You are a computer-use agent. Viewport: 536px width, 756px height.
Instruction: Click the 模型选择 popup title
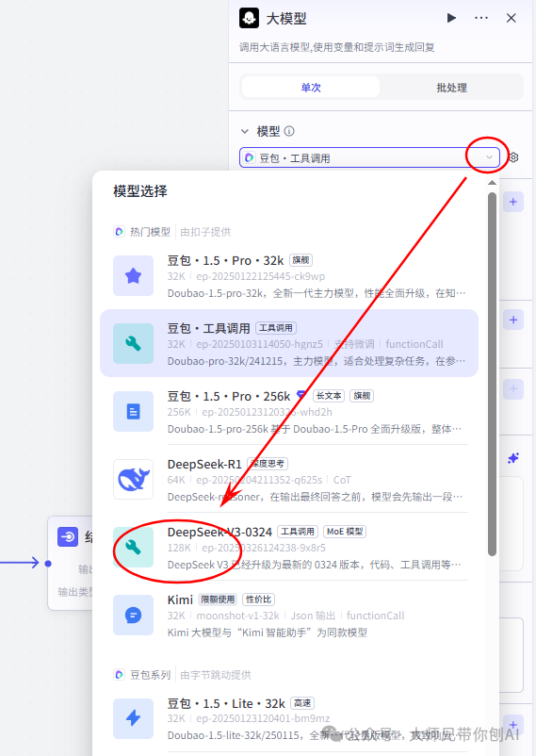[x=140, y=191]
